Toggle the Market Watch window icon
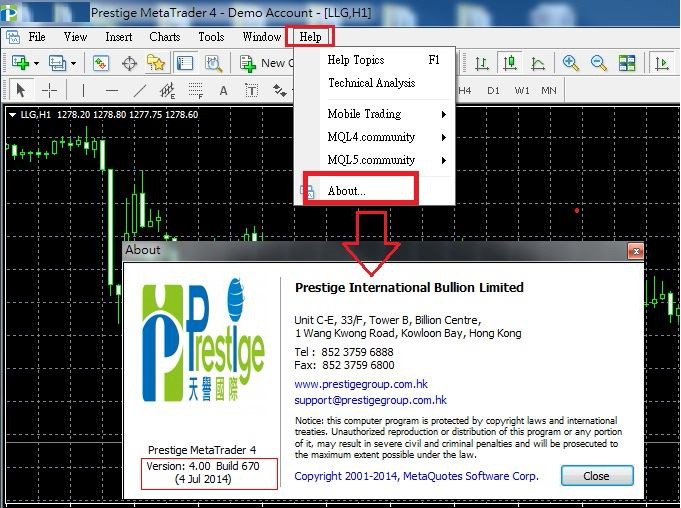Image resolution: width=681 pixels, height=508 pixels. click(x=101, y=63)
